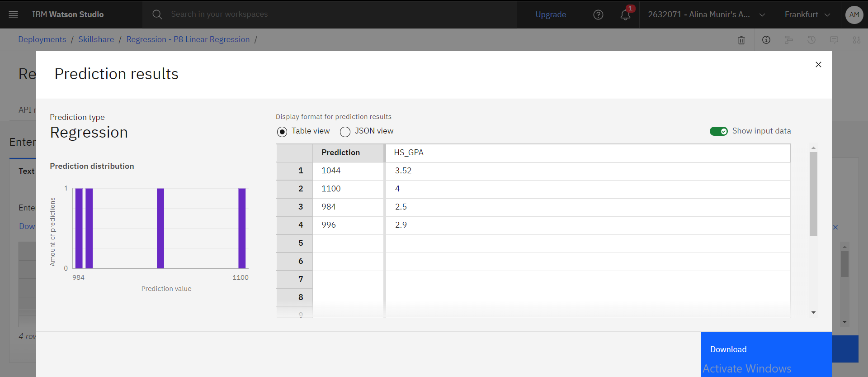
Task: Switch to JSON view
Action: [x=345, y=132]
